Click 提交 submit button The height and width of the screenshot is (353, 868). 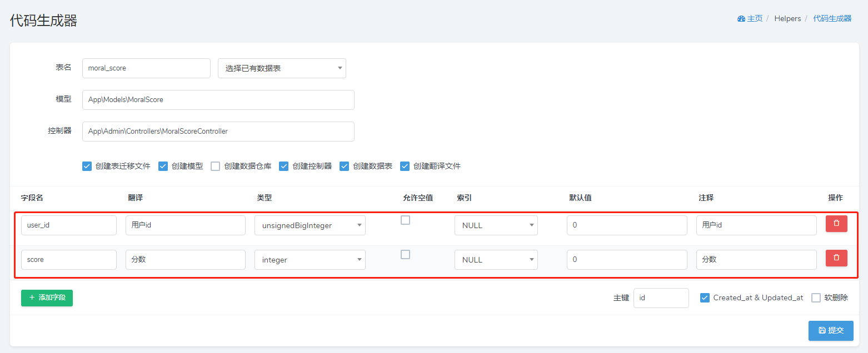pos(831,330)
